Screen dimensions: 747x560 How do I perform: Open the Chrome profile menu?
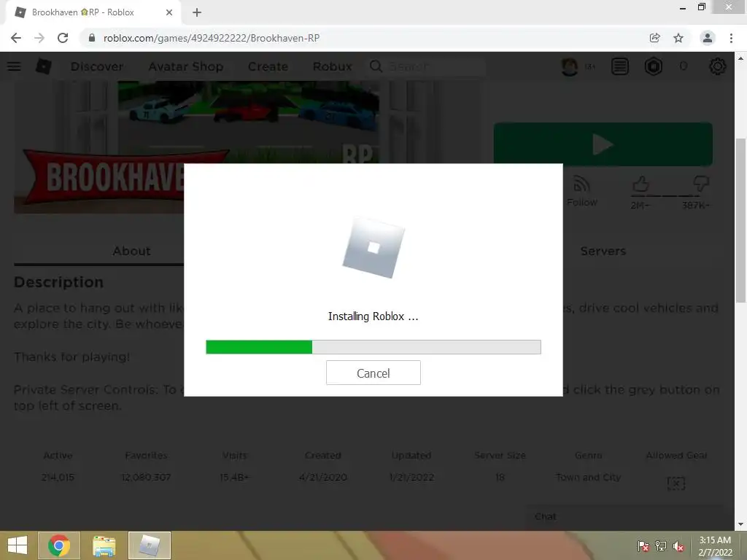tap(708, 38)
